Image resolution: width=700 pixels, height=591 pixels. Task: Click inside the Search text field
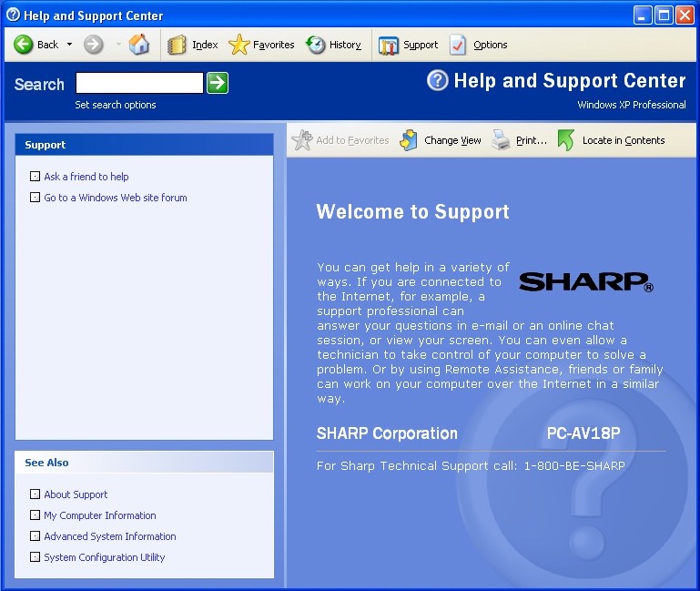[x=139, y=84]
